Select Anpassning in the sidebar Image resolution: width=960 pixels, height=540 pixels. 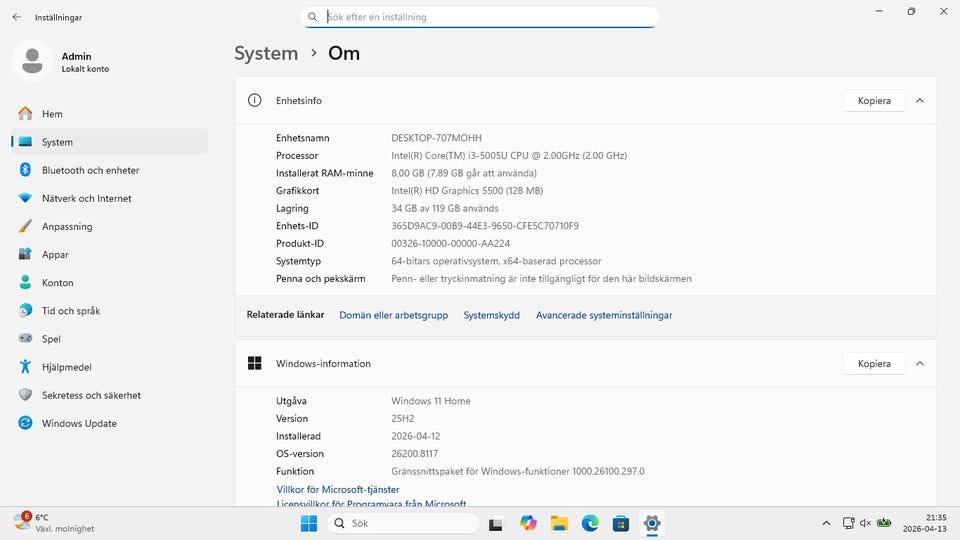tap(66, 227)
